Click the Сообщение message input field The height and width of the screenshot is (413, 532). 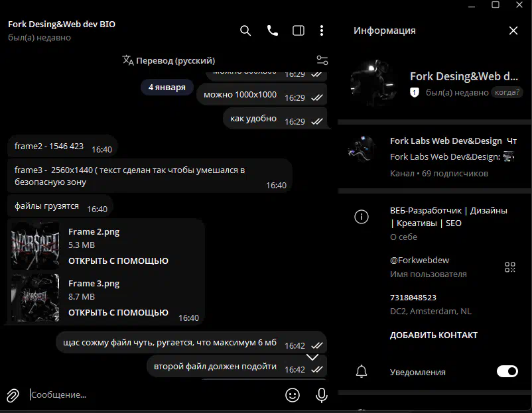pos(156,394)
